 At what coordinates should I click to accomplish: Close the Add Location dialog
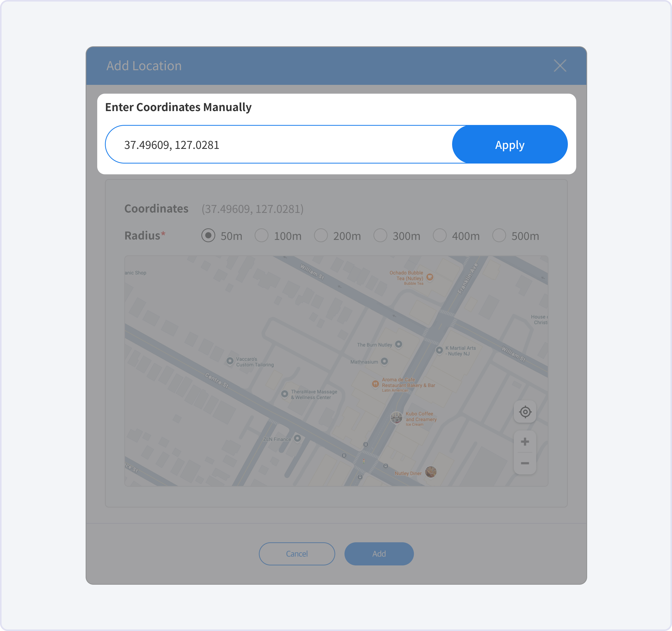click(x=560, y=66)
